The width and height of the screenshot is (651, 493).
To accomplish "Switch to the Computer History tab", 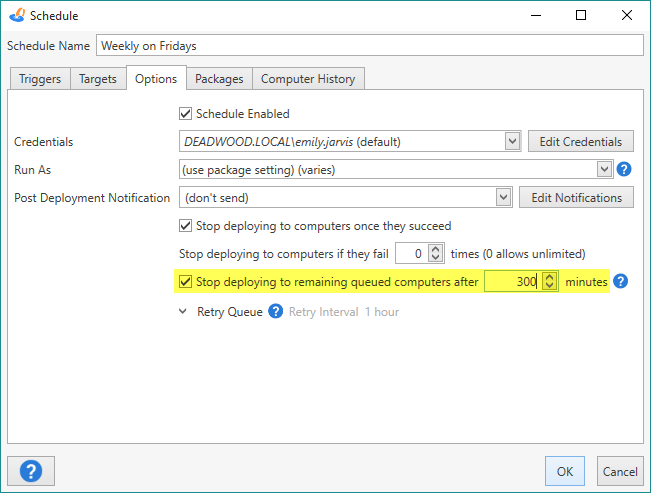I will (308, 78).
